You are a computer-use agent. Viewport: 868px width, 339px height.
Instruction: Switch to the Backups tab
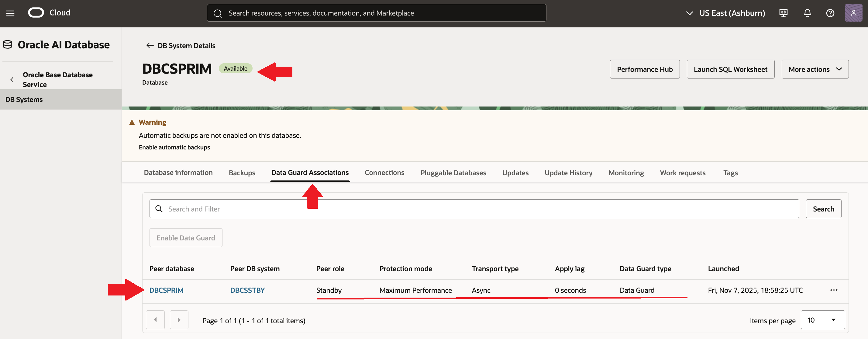point(242,173)
